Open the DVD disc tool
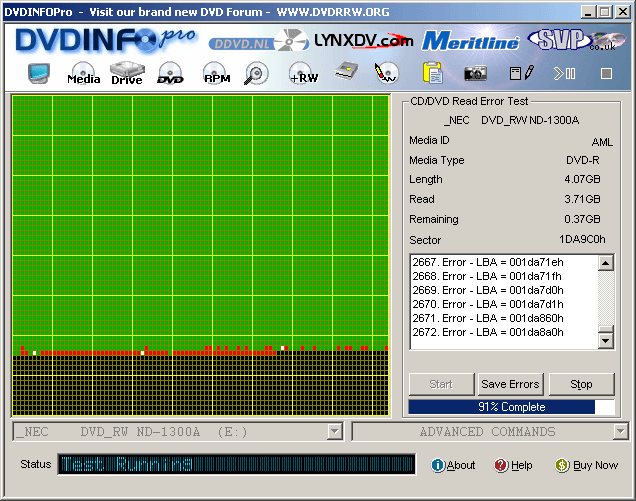Screen dimensions: 636x501 click(170, 73)
